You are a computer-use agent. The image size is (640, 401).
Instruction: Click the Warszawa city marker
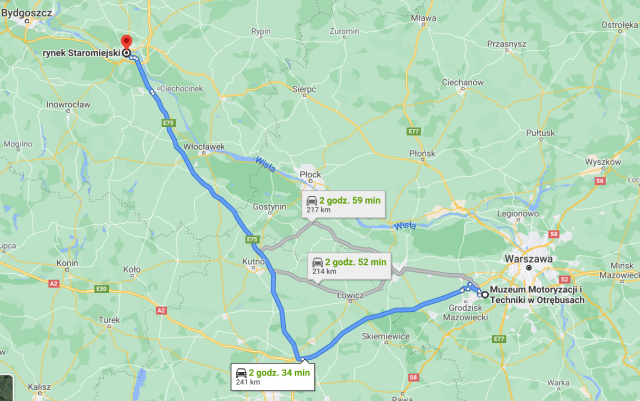pyautogui.click(x=529, y=268)
